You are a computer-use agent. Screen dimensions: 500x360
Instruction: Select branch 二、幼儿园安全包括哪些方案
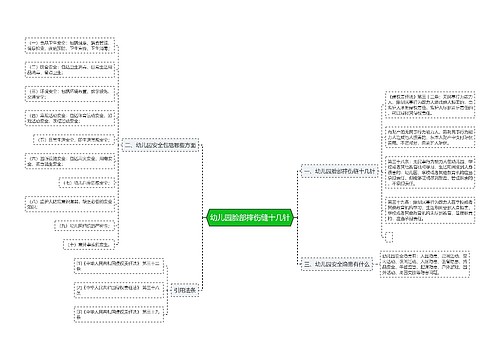click(160, 145)
